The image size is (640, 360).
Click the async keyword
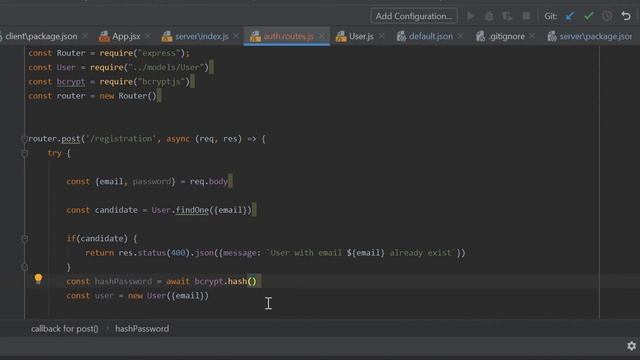pos(178,139)
